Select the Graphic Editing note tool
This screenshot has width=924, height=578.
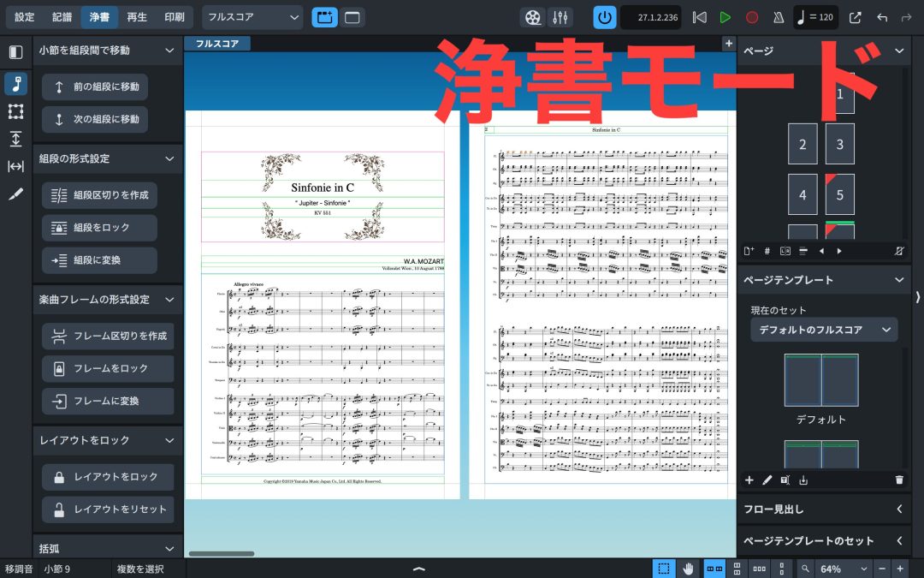[x=16, y=84]
